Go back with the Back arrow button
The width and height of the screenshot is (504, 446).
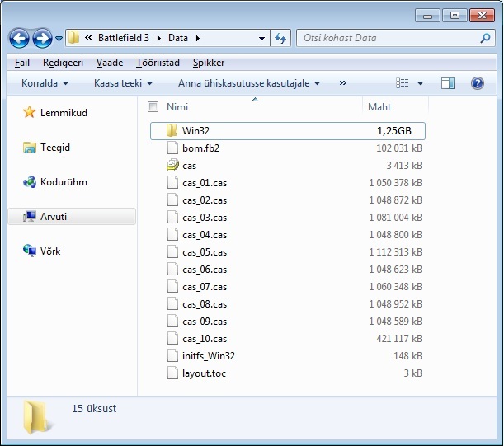[x=19, y=38]
